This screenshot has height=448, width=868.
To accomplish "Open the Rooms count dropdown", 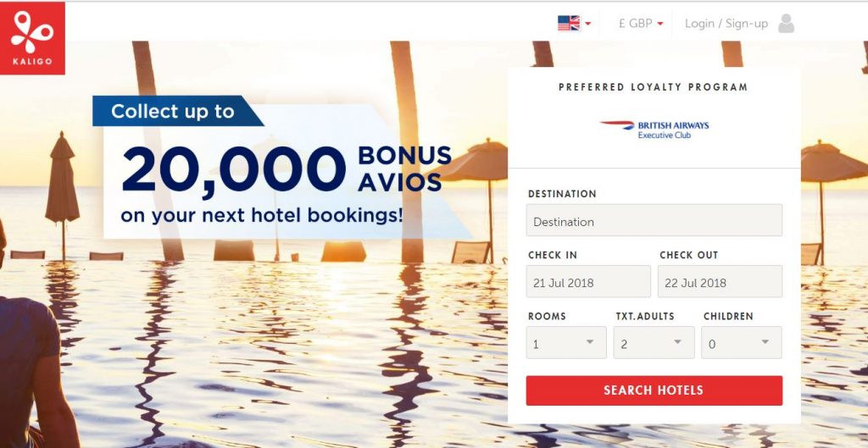I will (566, 342).
